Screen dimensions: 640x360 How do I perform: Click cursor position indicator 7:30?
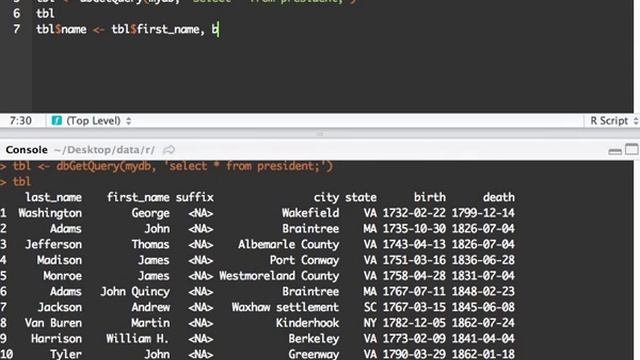20,121
